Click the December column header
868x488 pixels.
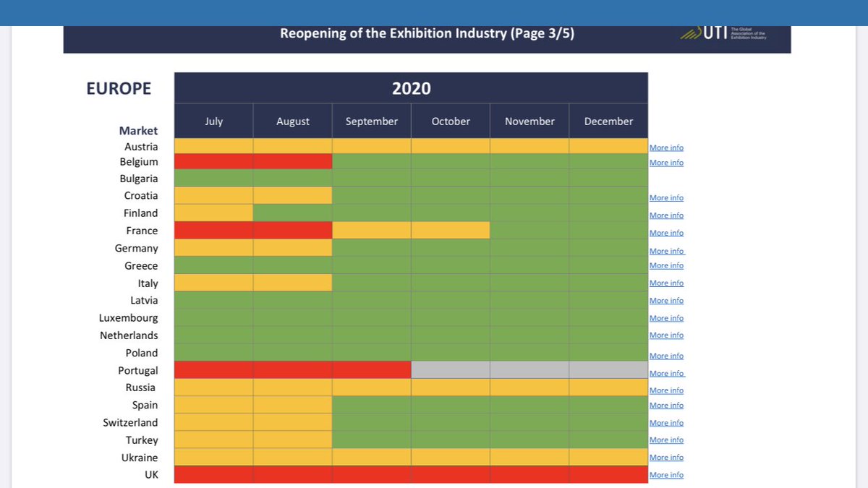coord(608,121)
